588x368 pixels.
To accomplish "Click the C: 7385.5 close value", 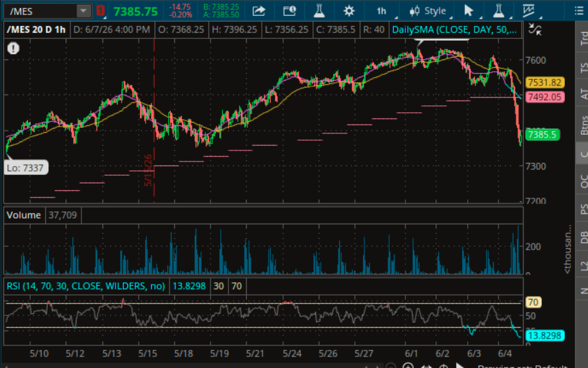I will tap(336, 29).
